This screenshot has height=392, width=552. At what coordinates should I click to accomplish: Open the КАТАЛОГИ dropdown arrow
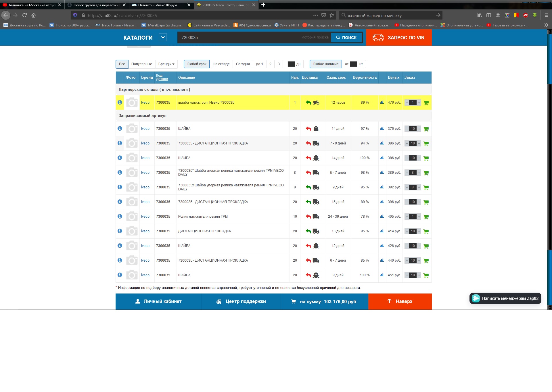(163, 37)
